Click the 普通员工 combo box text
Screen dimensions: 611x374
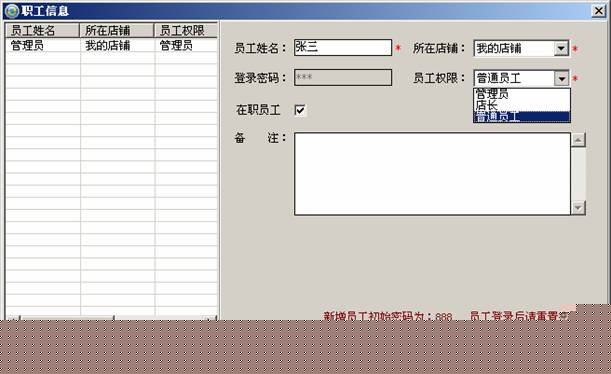coord(499,78)
